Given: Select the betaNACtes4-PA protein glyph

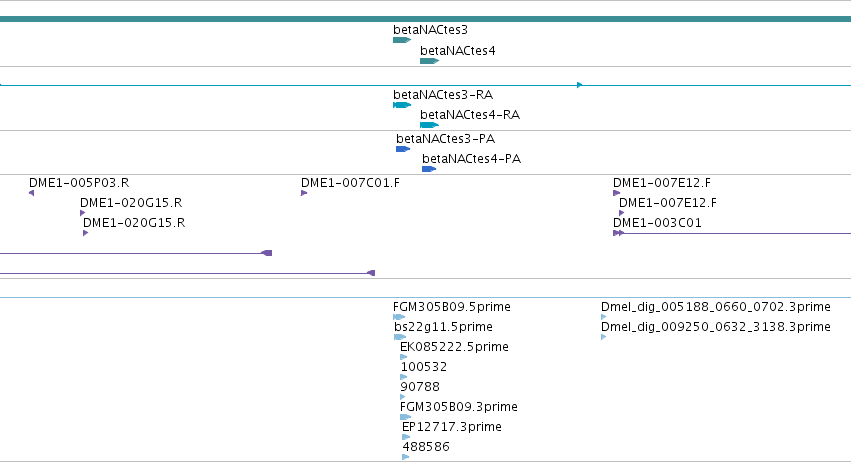Looking at the screenshot, I should pos(429,169).
